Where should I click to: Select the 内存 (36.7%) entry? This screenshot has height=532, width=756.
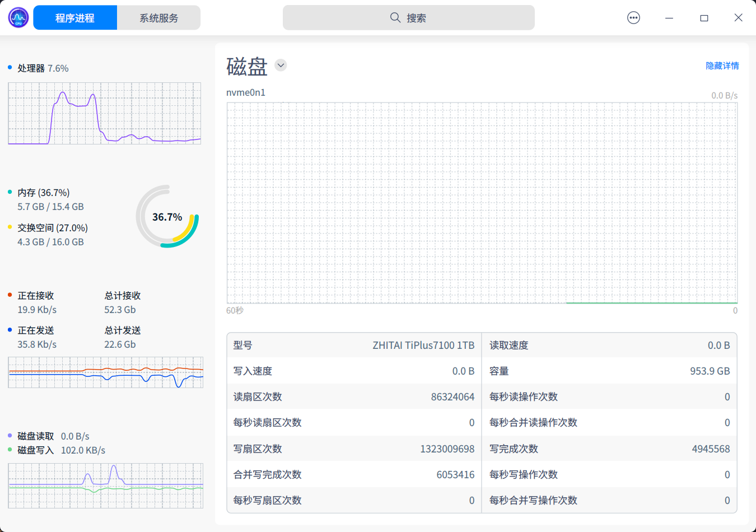coord(44,193)
